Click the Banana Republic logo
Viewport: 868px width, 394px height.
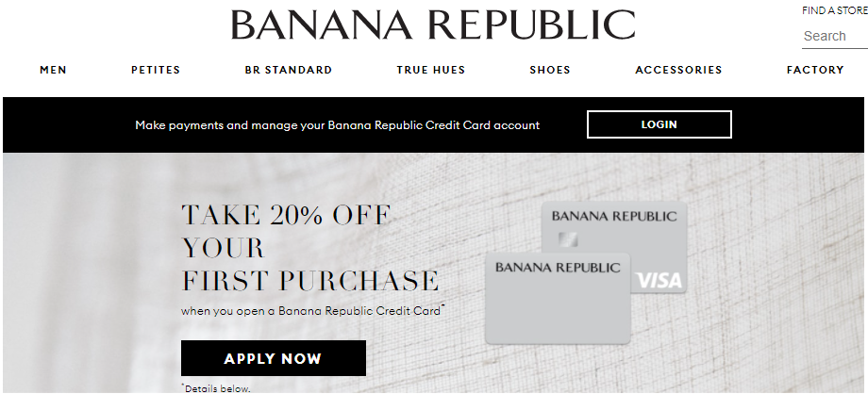[433, 25]
